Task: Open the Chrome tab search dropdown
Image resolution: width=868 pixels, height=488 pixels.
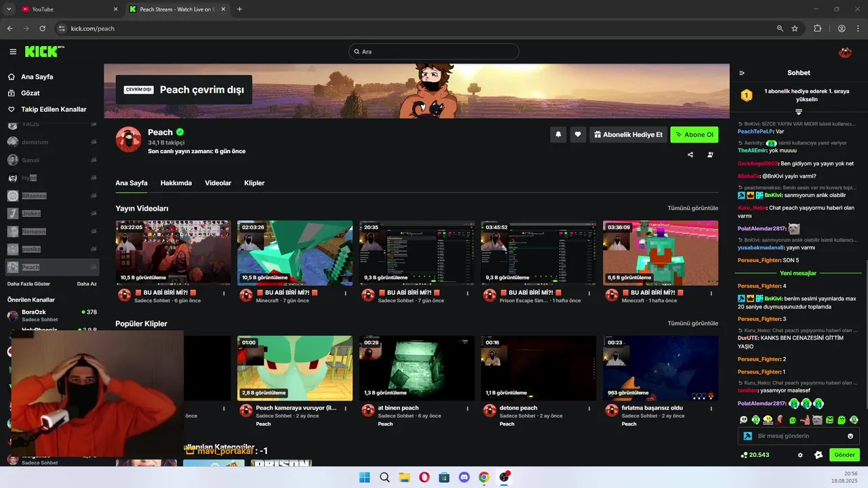Action: [x=9, y=9]
